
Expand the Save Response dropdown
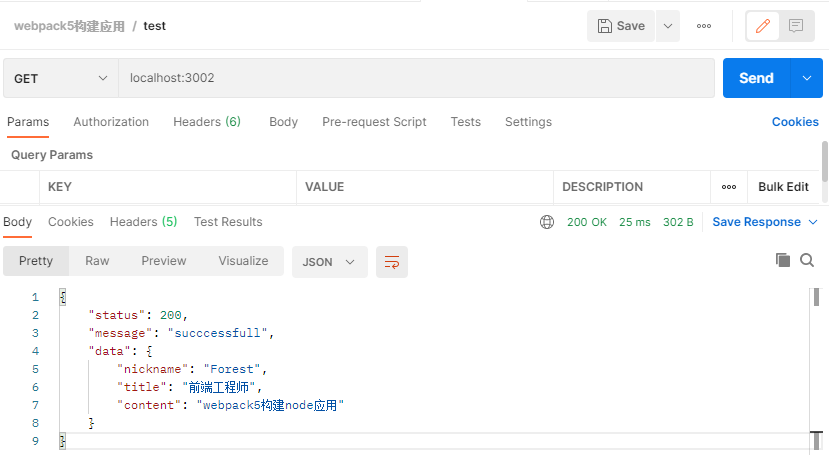(765, 222)
